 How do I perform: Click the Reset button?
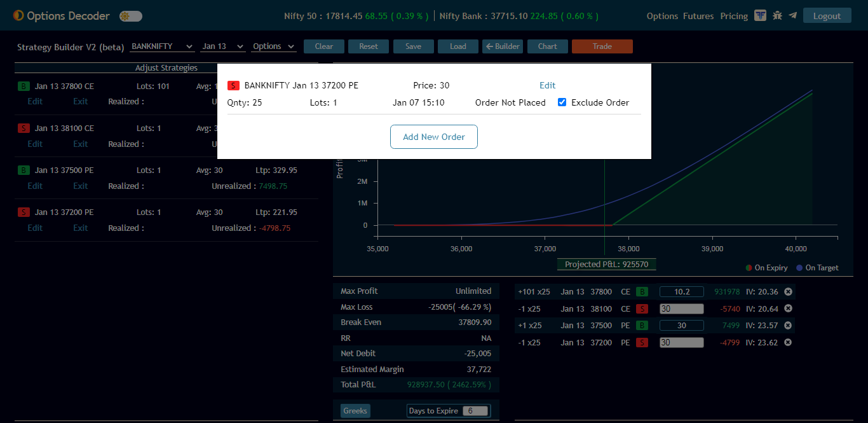pos(369,46)
